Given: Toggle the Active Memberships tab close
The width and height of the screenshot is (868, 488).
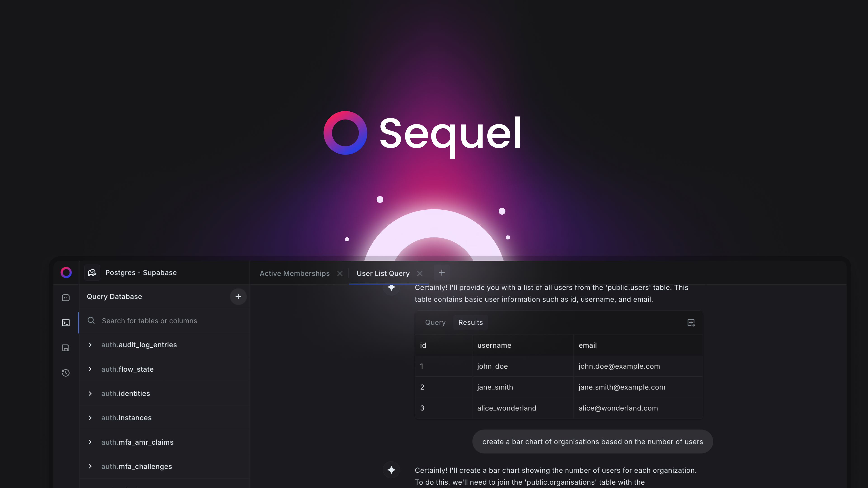Looking at the screenshot, I should (340, 273).
